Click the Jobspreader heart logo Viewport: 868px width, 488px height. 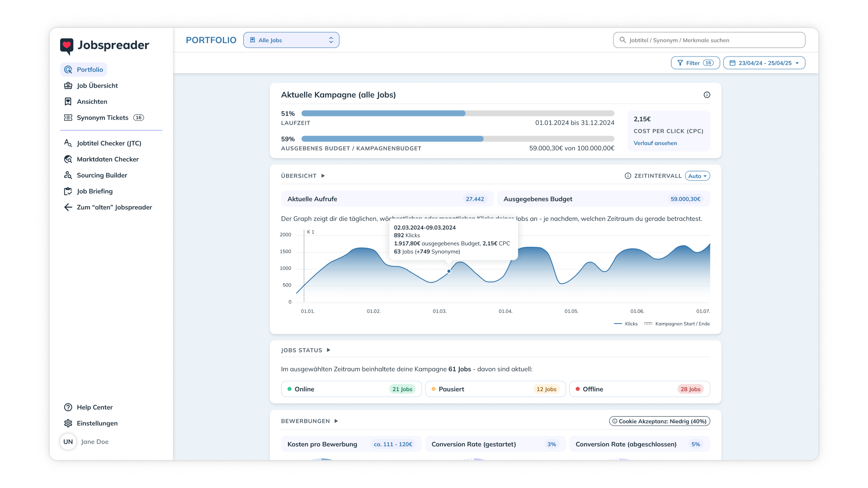click(67, 45)
